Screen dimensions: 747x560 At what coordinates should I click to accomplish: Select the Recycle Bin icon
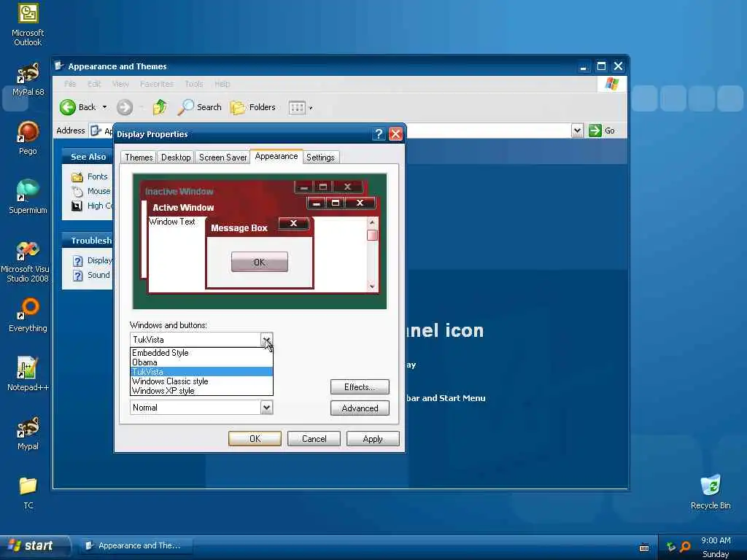[x=711, y=492]
